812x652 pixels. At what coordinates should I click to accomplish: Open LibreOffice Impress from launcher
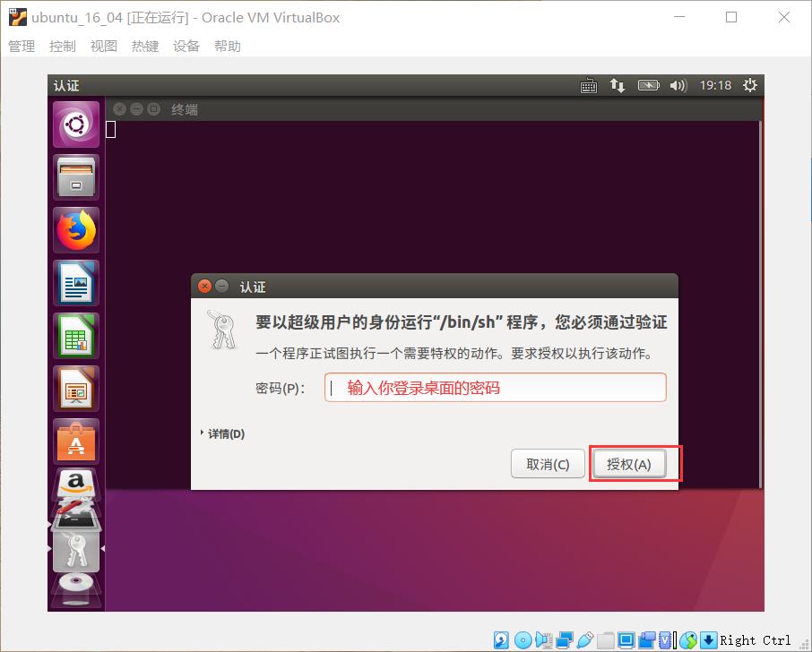[x=76, y=388]
